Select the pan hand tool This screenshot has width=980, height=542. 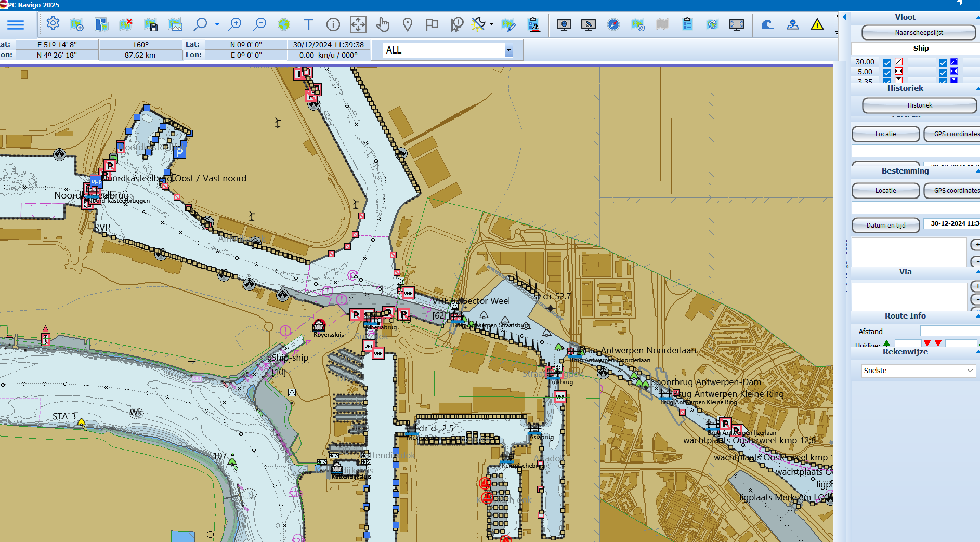click(x=383, y=24)
